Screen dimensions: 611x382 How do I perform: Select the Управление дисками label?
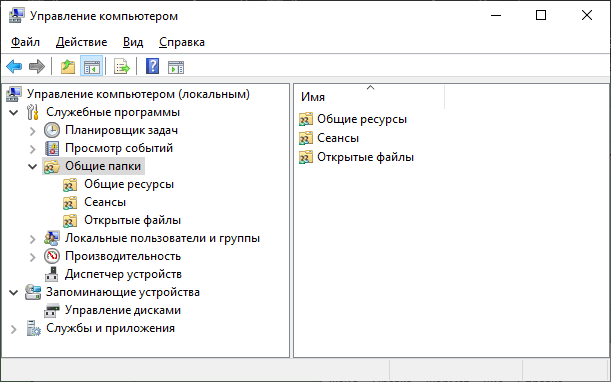pos(123,310)
